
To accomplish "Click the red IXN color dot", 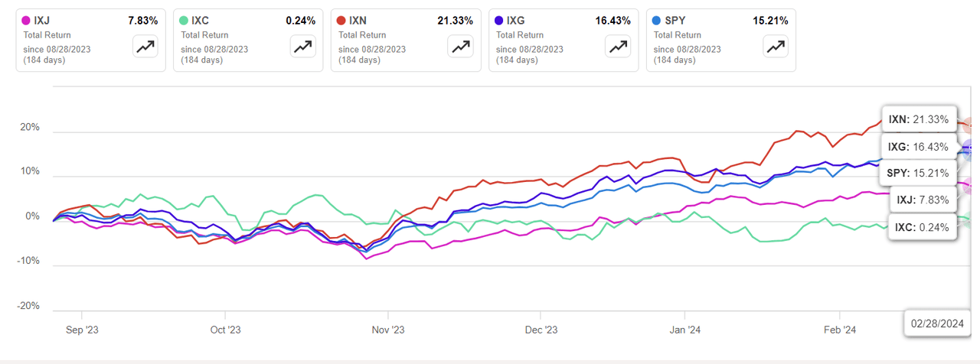I will (x=342, y=21).
